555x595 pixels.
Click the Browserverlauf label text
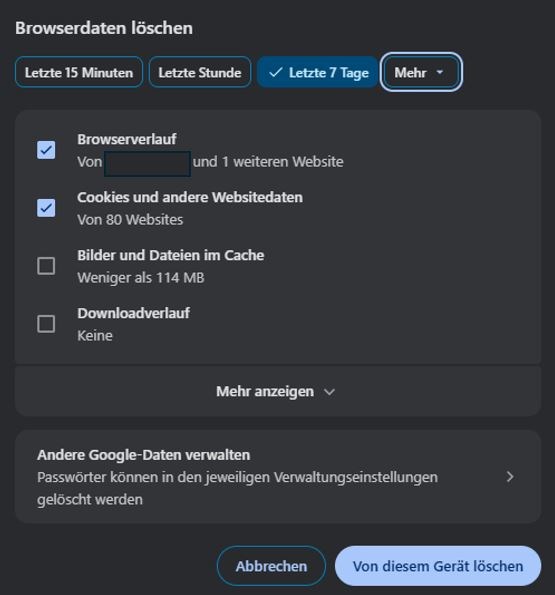click(127, 139)
